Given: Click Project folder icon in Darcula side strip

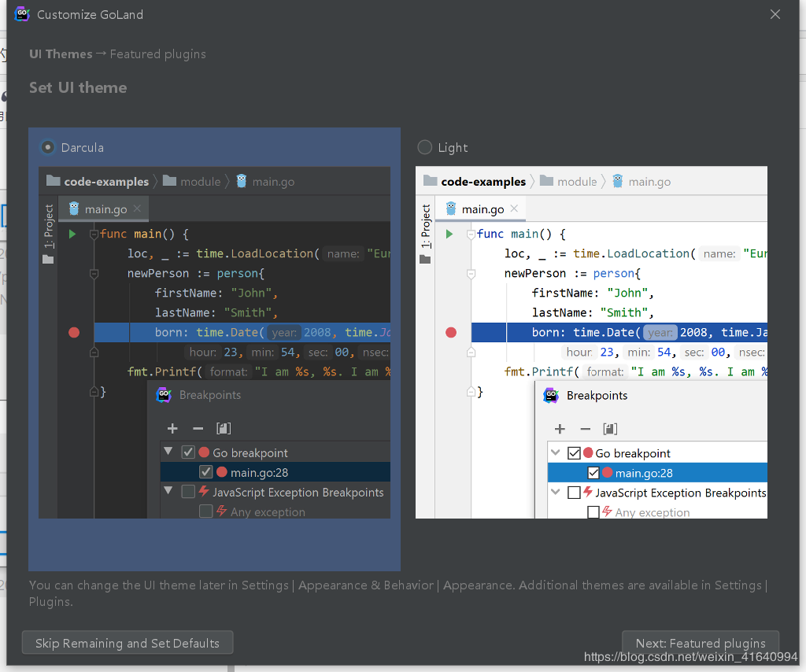Looking at the screenshot, I should tap(48, 259).
